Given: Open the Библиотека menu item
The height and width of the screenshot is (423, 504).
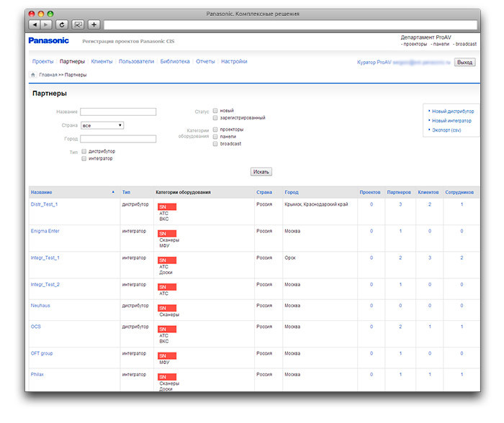Looking at the screenshot, I should tap(175, 61).
